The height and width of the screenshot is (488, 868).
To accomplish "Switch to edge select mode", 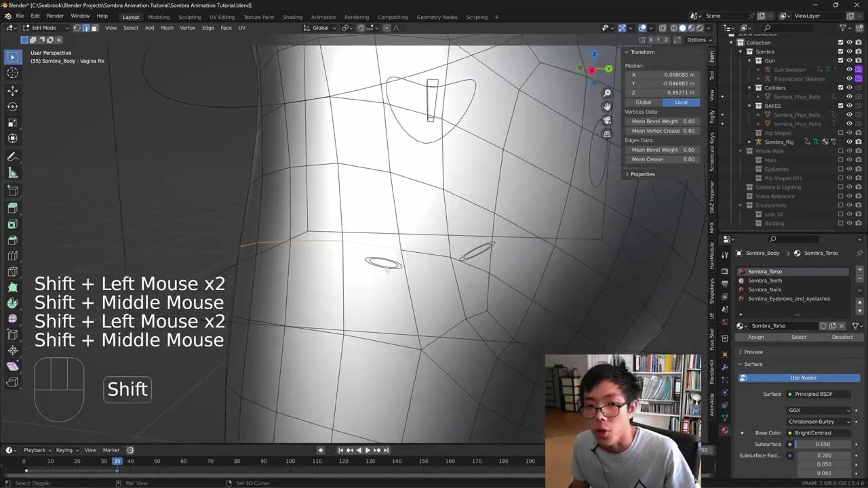I will [85, 28].
